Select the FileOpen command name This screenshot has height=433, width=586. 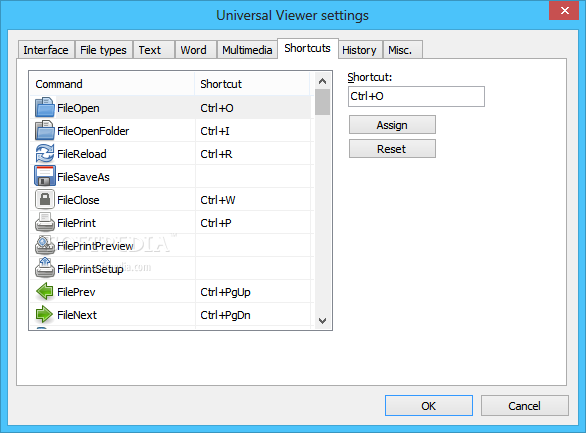(x=78, y=108)
